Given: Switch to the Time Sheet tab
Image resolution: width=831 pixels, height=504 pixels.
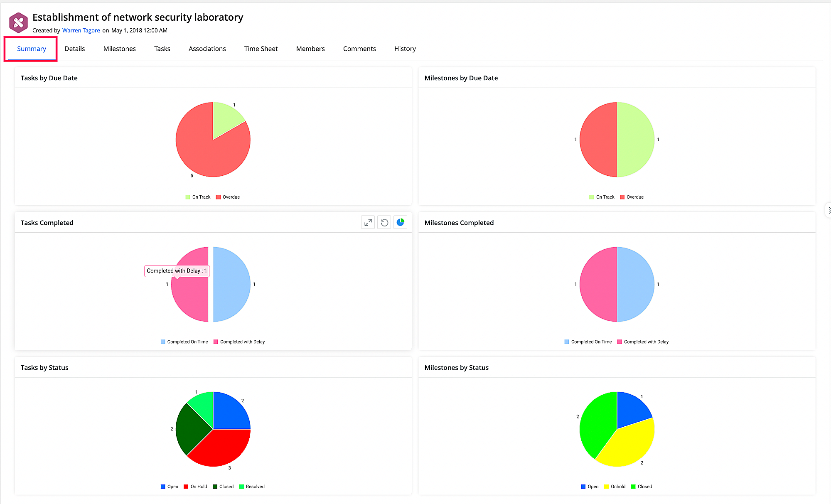Looking at the screenshot, I should pyautogui.click(x=261, y=49).
